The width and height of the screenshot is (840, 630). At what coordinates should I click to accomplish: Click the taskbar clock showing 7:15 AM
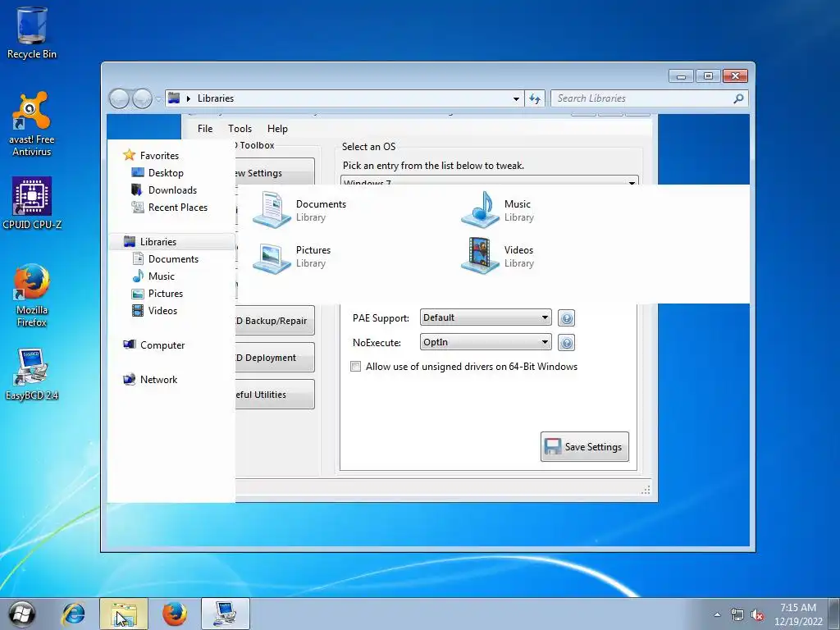(798, 614)
